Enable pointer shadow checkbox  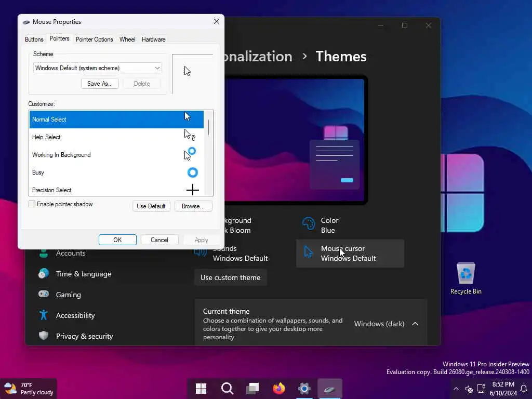(x=32, y=204)
